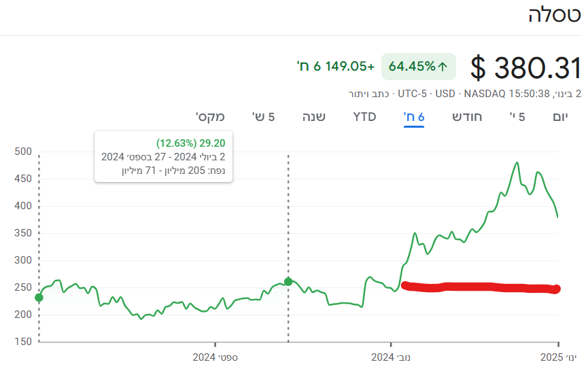The image size is (588, 375).
Task: Show the "שנה" one-year chart range
Action: [x=313, y=116]
